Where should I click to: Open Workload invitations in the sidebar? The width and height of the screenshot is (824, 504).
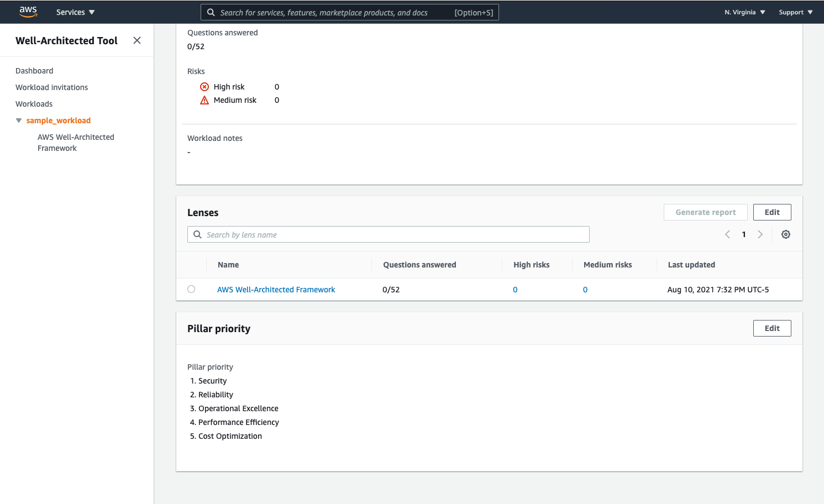click(51, 87)
